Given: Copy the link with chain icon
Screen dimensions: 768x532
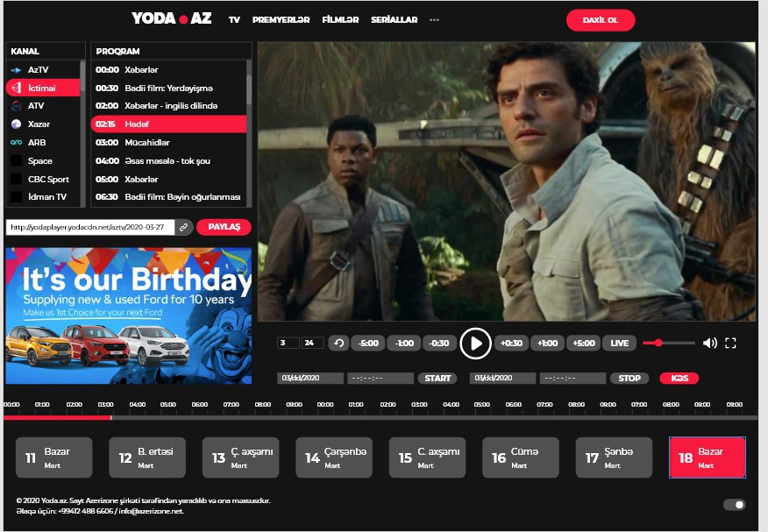Looking at the screenshot, I should [x=184, y=227].
